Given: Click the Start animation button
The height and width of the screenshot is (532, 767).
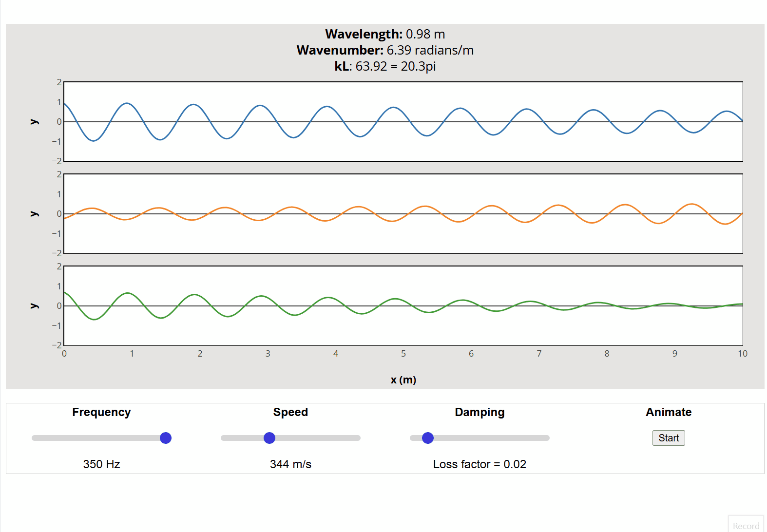Looking at the screenshot, I should coord(668,438).
